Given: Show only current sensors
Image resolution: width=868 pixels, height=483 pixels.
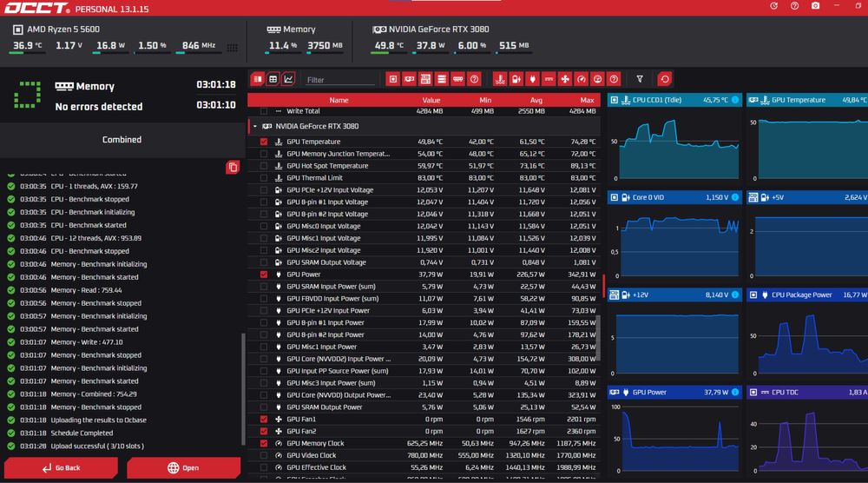Looking at the screenshot, I should point(549,79).
